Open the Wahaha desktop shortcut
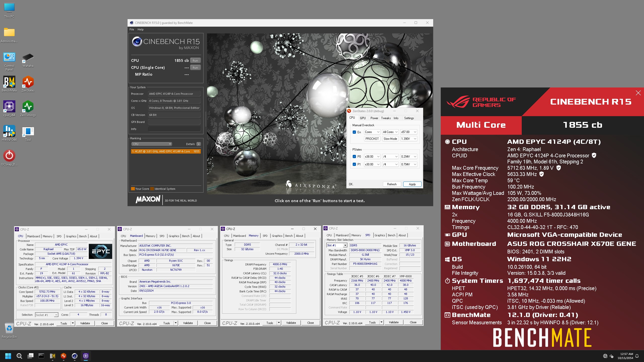This screenshot has width=644, height=362. 28,60
